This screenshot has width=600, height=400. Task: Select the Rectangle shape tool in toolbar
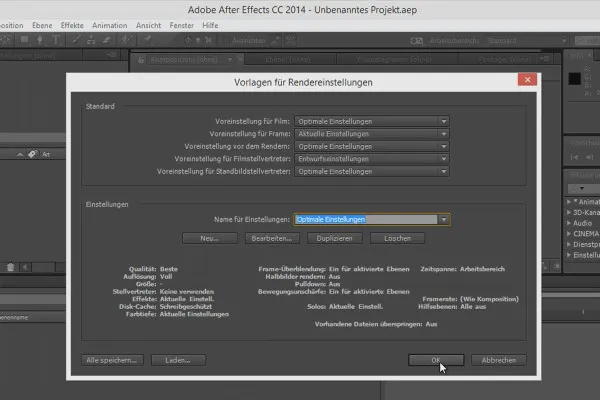click(x=24, y=40)
